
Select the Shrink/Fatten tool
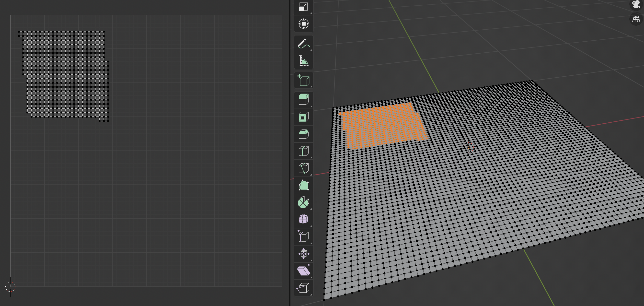tap(303, 254)
